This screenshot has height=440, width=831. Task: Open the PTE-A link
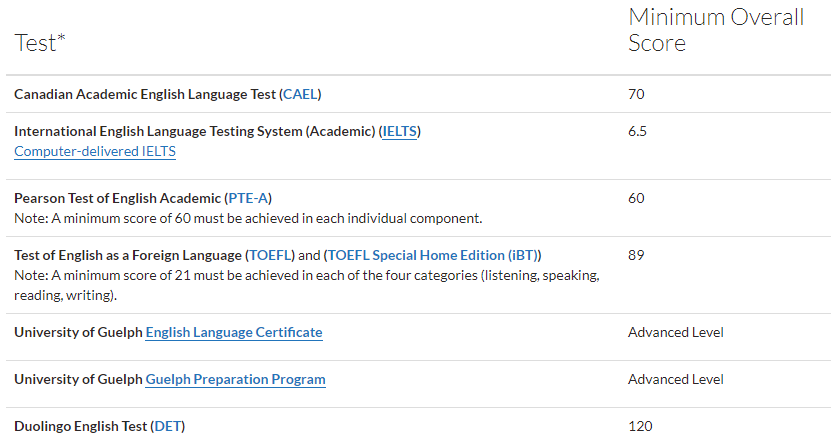[x=248, y=198]
